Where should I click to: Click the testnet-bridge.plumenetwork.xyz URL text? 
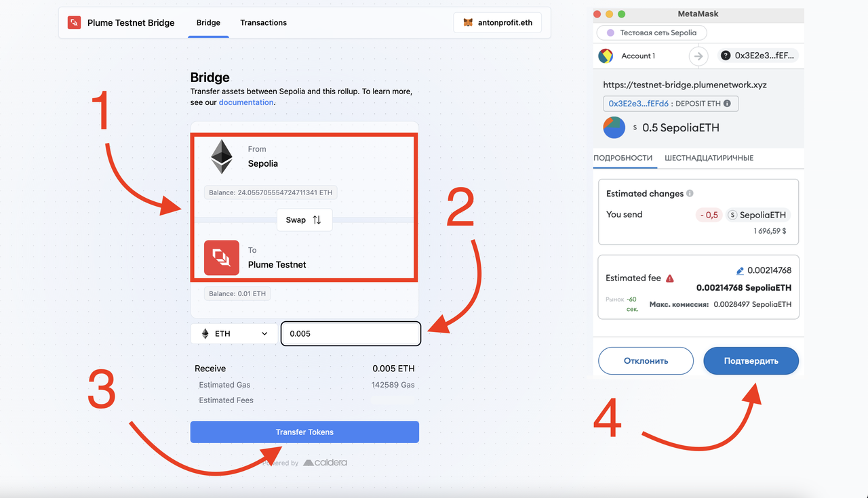pos(685,85)
